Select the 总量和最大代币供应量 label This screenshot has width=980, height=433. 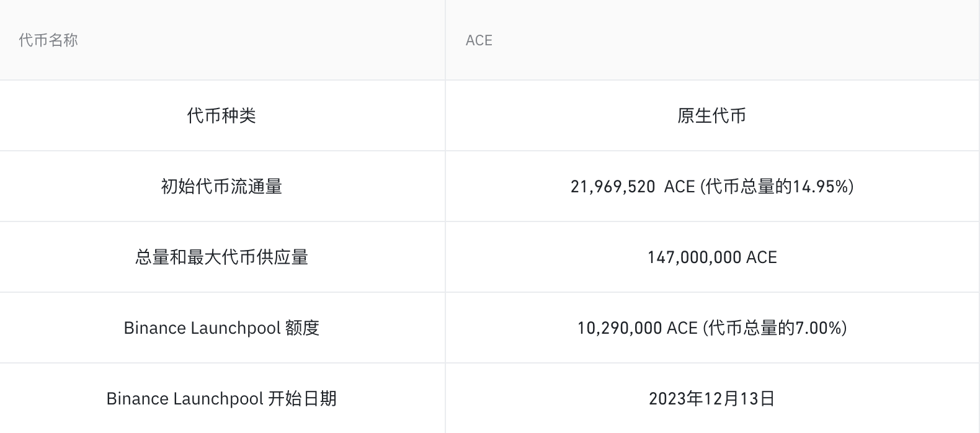click(x=221, y=257)
